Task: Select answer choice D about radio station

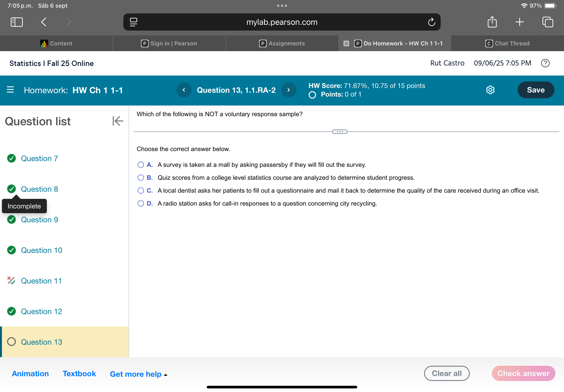Action: click(141, 203)
